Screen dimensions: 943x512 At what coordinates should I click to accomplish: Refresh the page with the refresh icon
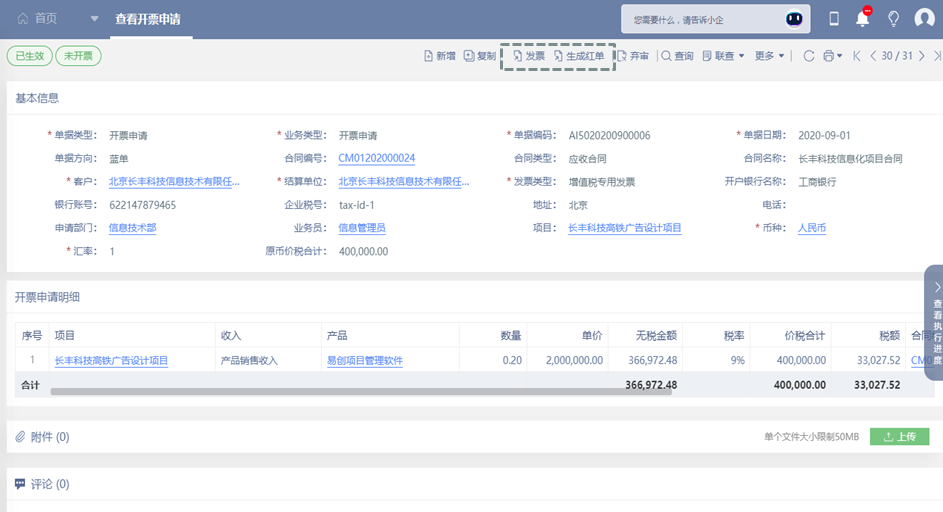tap(809, 56)
